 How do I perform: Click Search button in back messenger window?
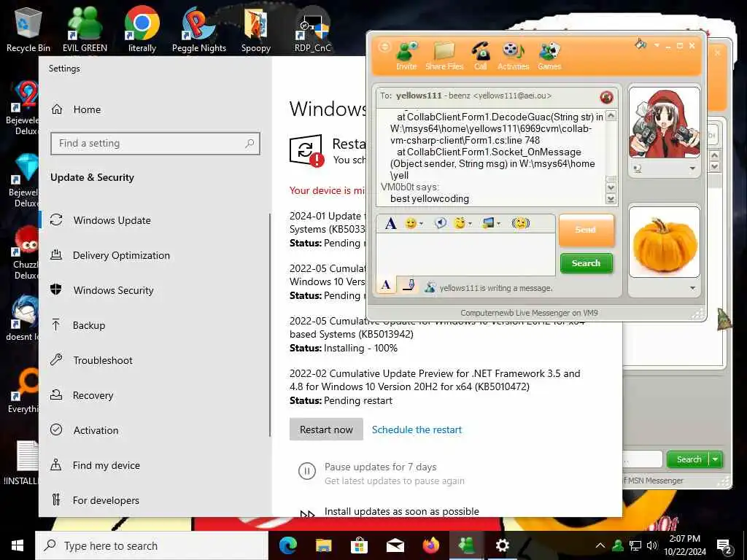(689, 459)
